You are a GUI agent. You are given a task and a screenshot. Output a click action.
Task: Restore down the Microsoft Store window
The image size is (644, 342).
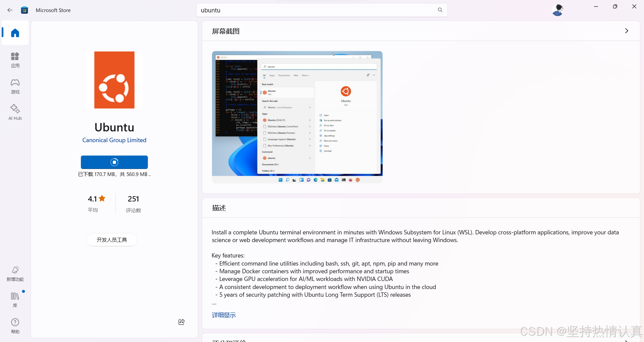point(615,6)
